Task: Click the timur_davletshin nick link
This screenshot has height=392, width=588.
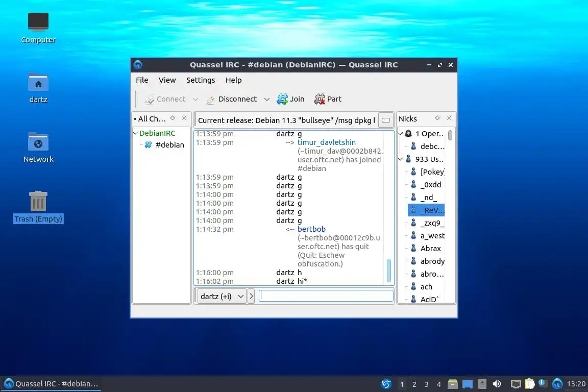Action: point(327,142)
